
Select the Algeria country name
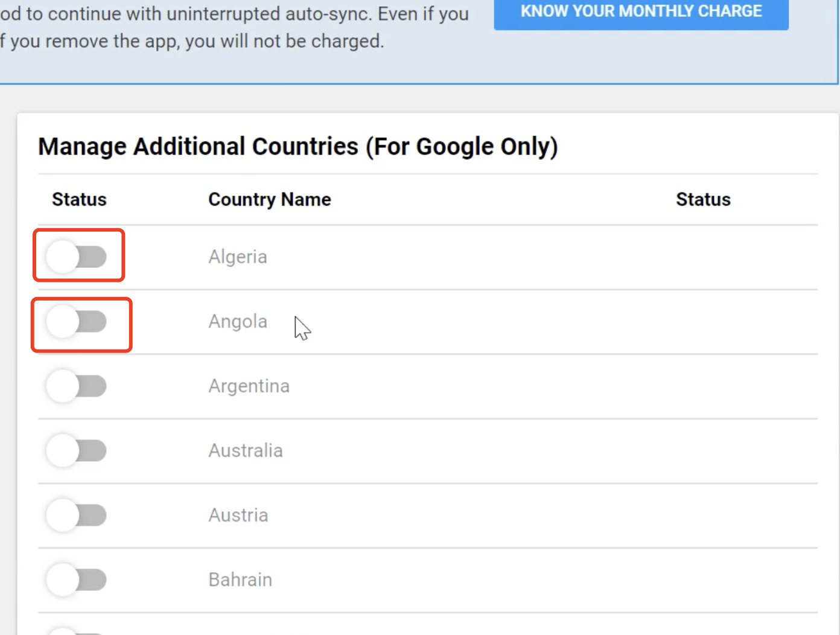coord(238,257)
